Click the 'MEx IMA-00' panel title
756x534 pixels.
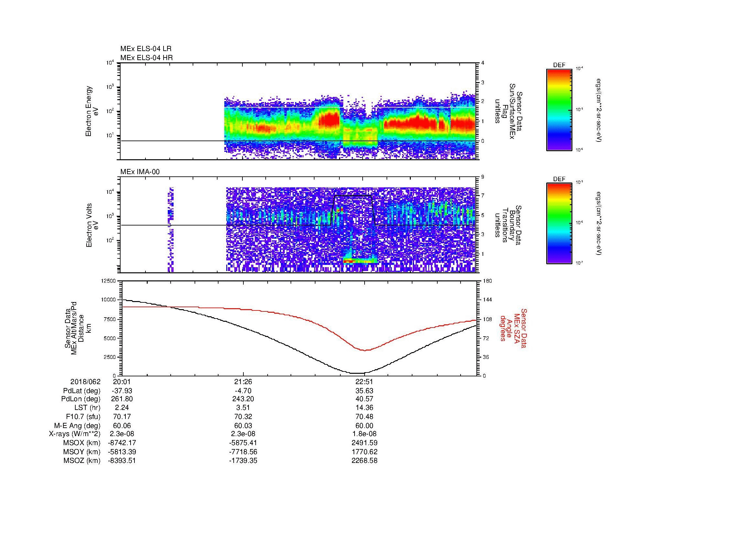click(140, 172)
